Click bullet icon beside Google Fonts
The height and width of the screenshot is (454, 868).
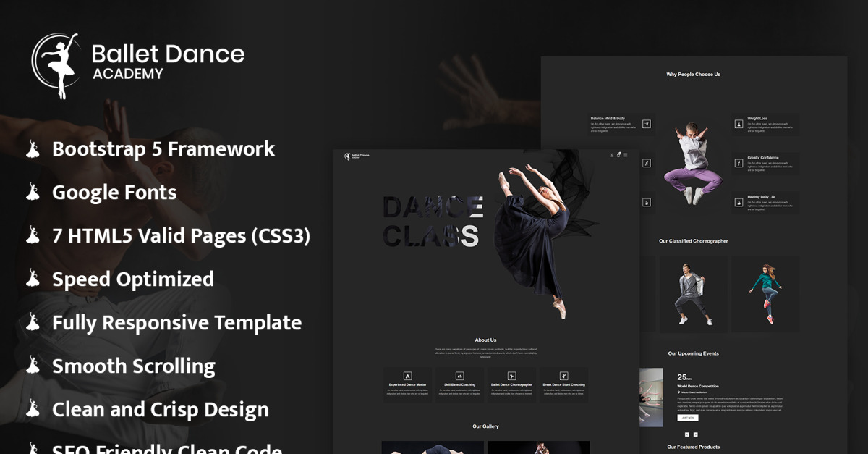pos(33,193)
